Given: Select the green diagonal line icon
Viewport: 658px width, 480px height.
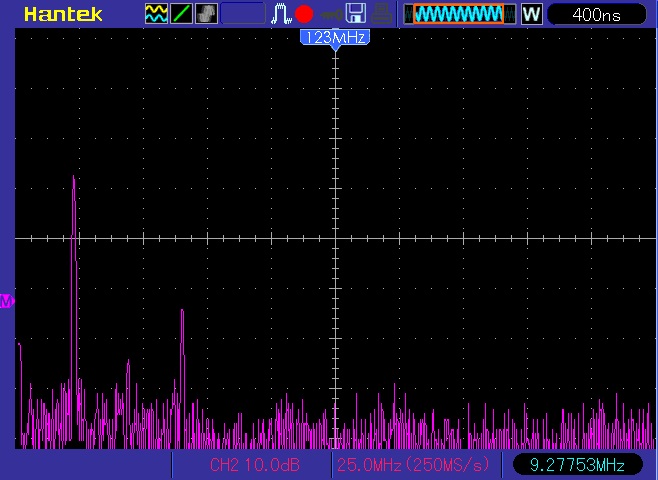Looking at the screenshot, I should point(181,14).
